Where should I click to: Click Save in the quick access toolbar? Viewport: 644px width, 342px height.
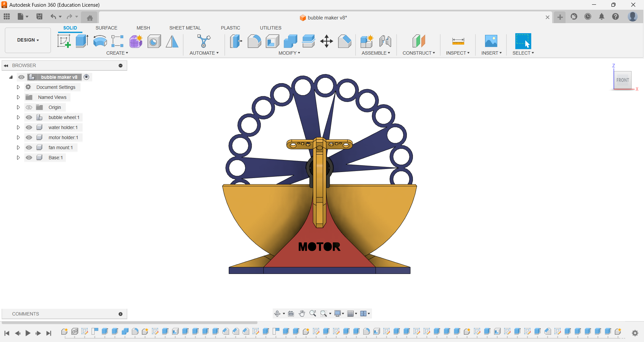tap(40, 16)
